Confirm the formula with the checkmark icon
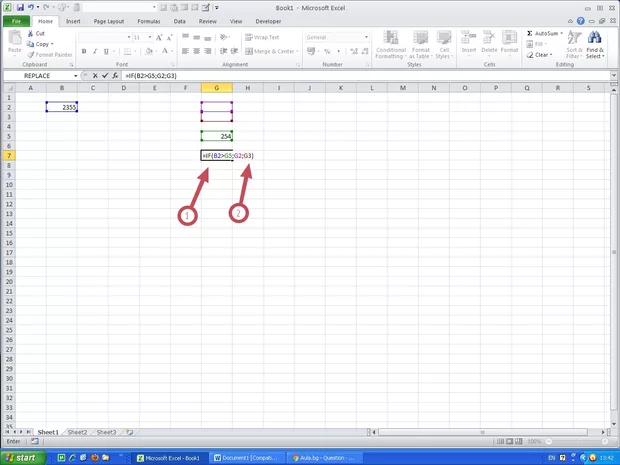The image size is (620, 465). click(105, 76)
